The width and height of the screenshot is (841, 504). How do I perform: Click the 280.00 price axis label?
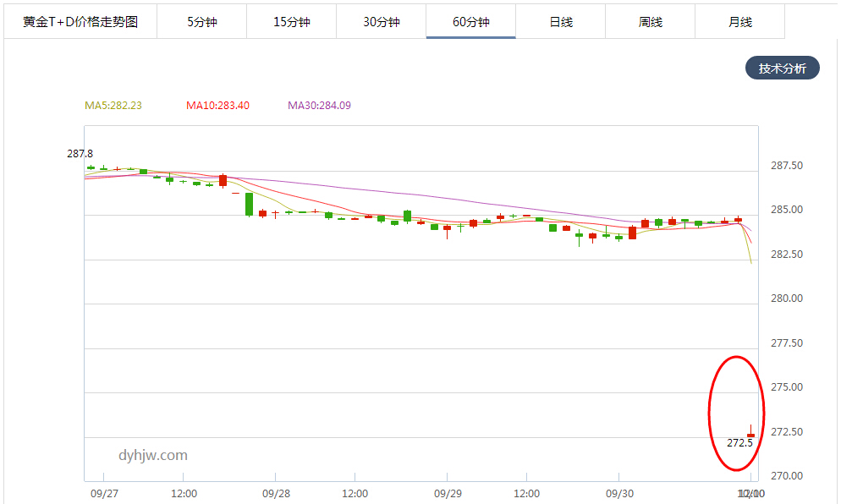[x=787, y=299]
